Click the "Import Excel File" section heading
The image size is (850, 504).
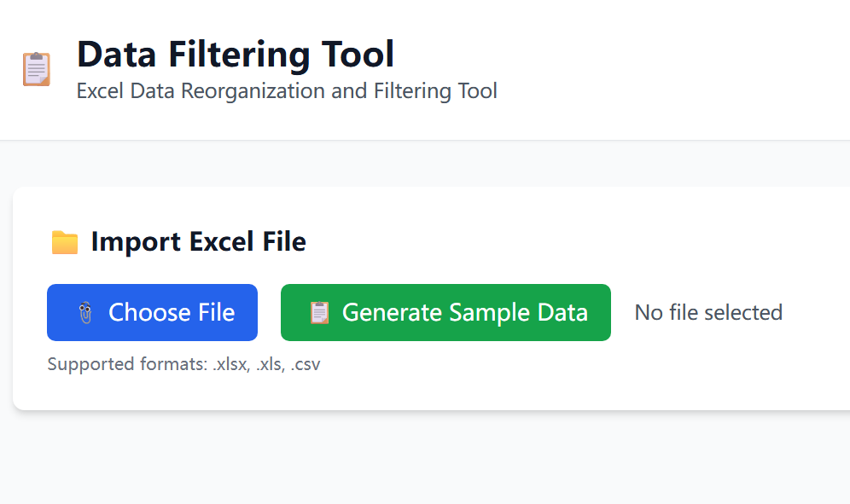pyautogui.click(x=198, y=242)
